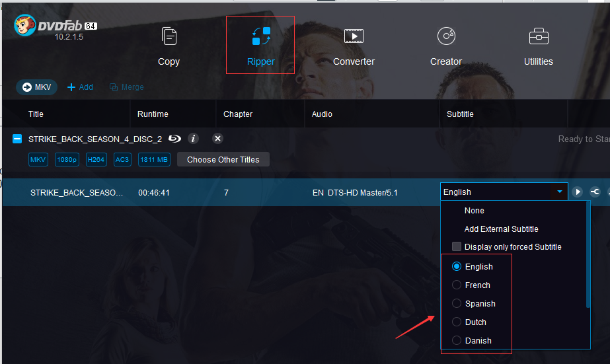Screen dimensions: 610x364
Task: Change the MKV output profile
Action: [x=36, y=87]
